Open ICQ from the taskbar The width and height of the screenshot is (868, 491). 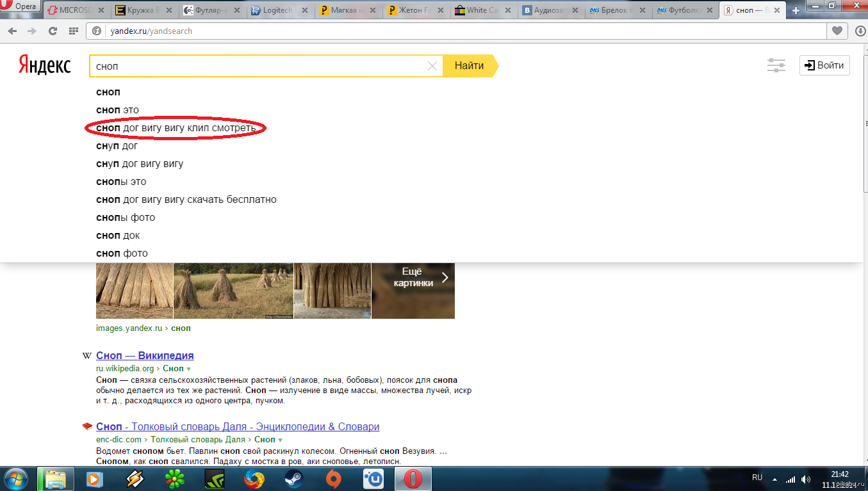(175, 478)
